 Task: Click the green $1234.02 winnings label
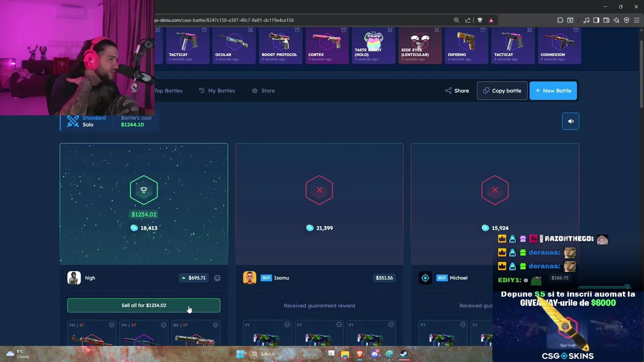coord(144,215)
